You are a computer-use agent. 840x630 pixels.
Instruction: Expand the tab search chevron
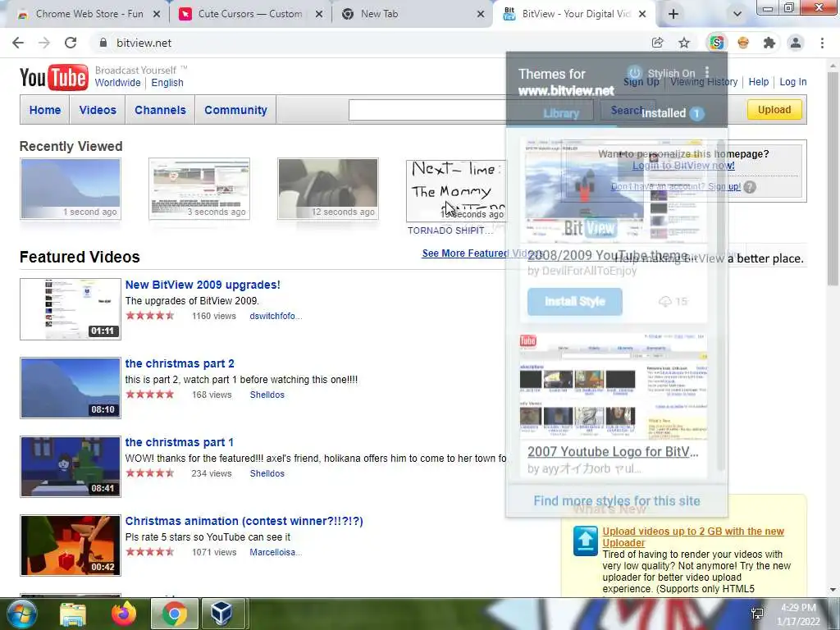tap(737, 14)
